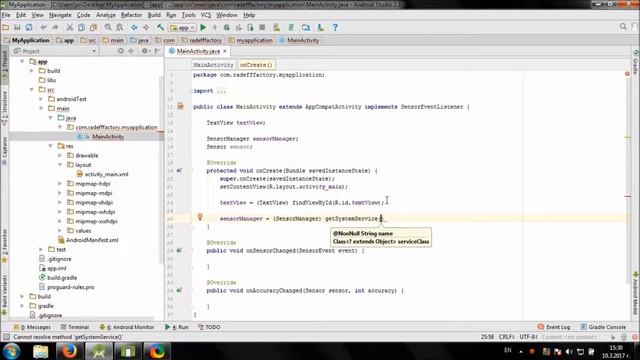Click the CRLF line separator status entry
The image size is (640, 360).
(x=506, y=337)
